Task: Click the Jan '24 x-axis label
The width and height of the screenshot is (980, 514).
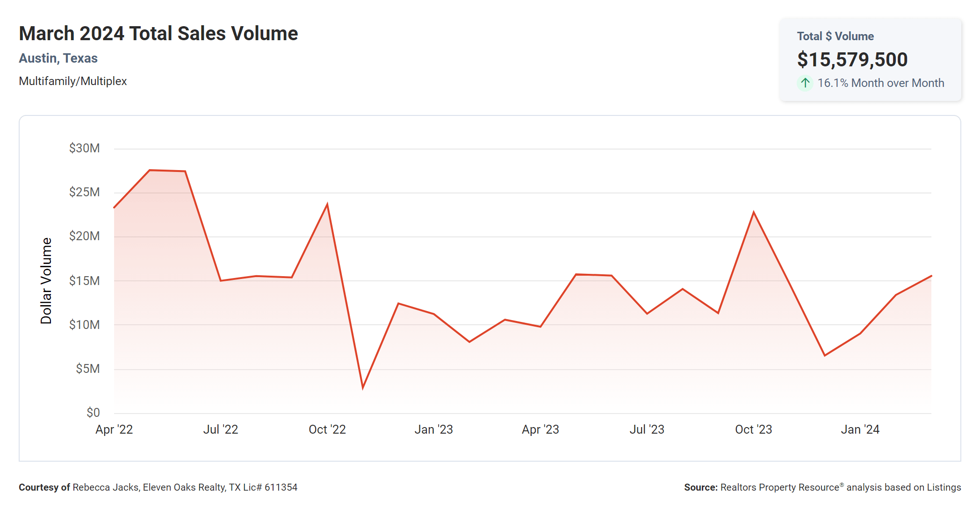Action: pos(860,429)
